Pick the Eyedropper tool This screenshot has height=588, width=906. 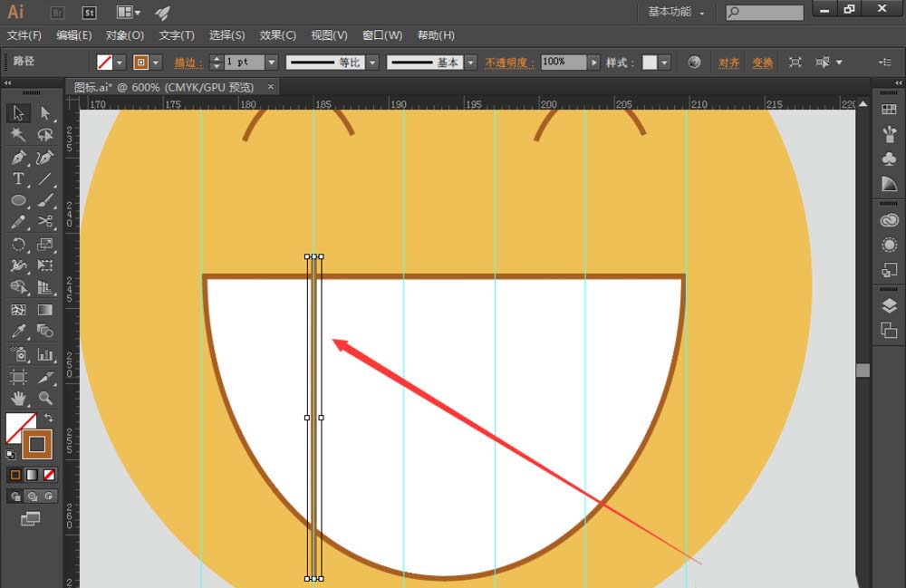(x=18, y=332)
